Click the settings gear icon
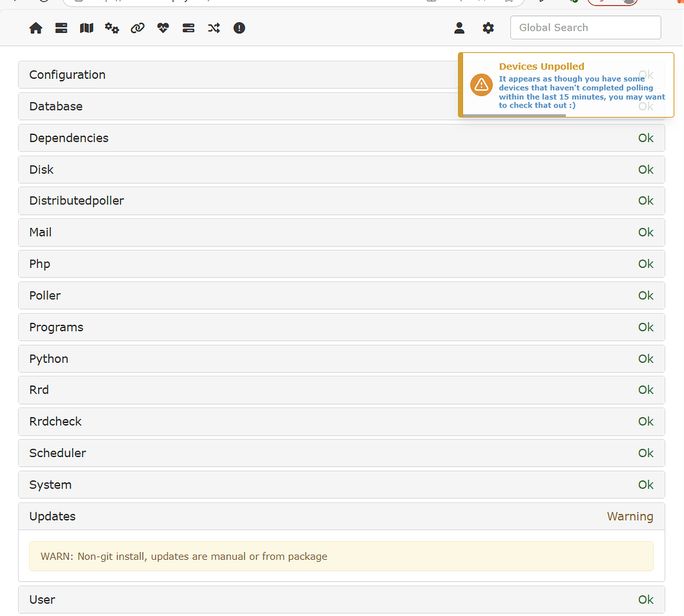The height and width of the screenshot is (616, 684). (488, 28)
